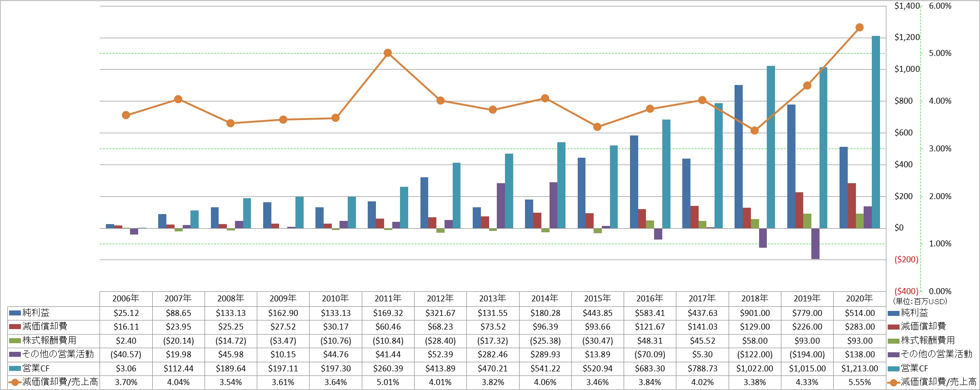Select the 2006年 column header
The image size is (980, 390).
point(126,299)
